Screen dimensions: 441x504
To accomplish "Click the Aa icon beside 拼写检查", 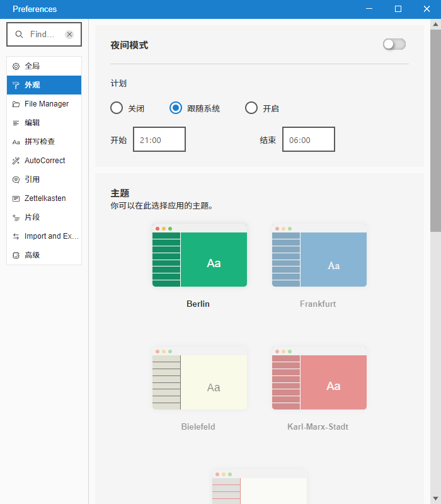I will tap(16, 142).
